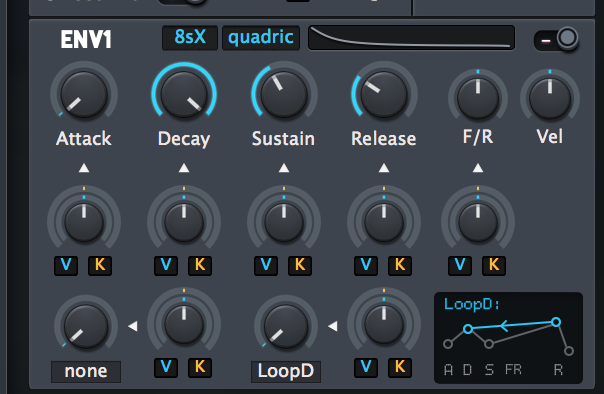This screenshot has width=604, height=394.
Task: Toggle V button under Attack modulation
Action: pyautogui.click(x=66, y=265)
